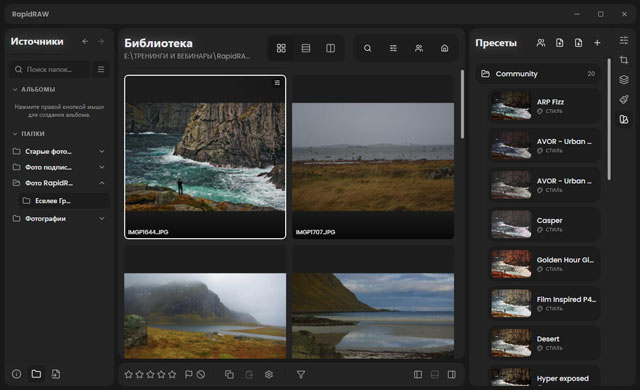
Task: Open info icon at bottom left
Action: (16, 374)
